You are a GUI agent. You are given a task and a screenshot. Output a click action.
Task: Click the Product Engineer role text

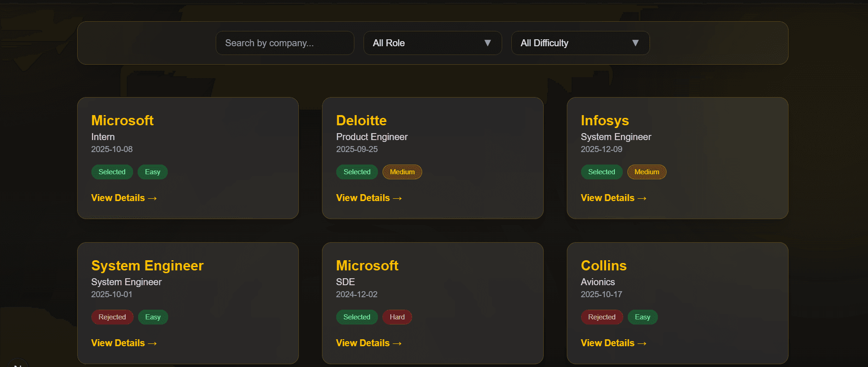coord(372,137)
